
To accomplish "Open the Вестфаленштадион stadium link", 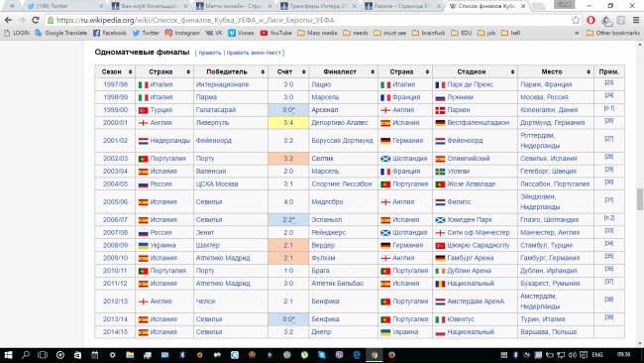I will pos(479,123).
